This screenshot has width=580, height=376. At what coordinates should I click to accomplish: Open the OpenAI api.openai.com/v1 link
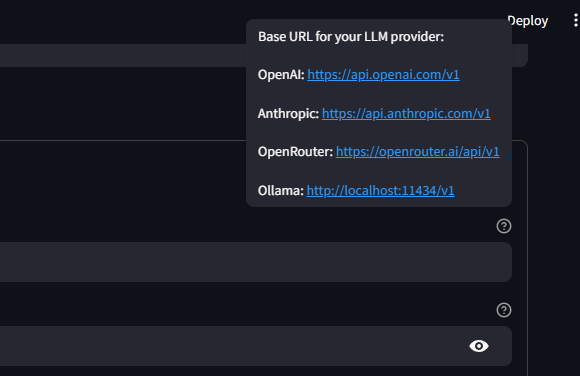[383, 75]
